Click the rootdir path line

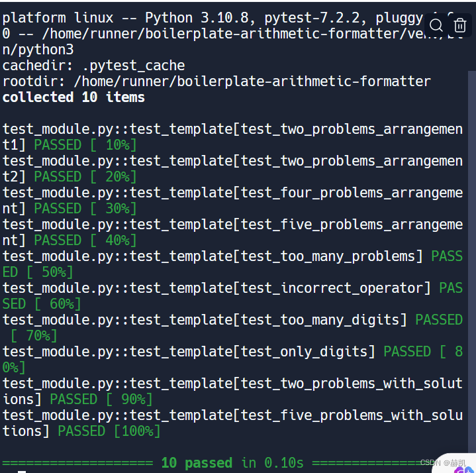(216, 81)
